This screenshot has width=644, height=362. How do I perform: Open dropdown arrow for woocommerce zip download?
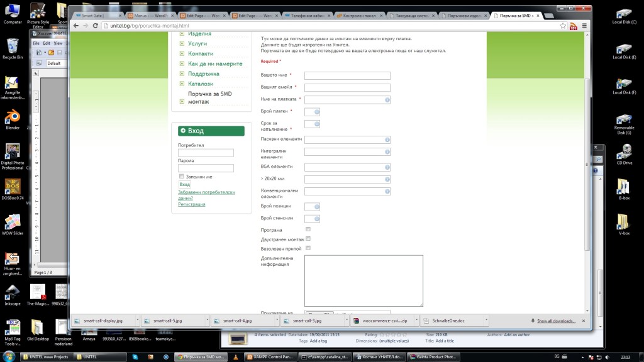pos(416,321)
